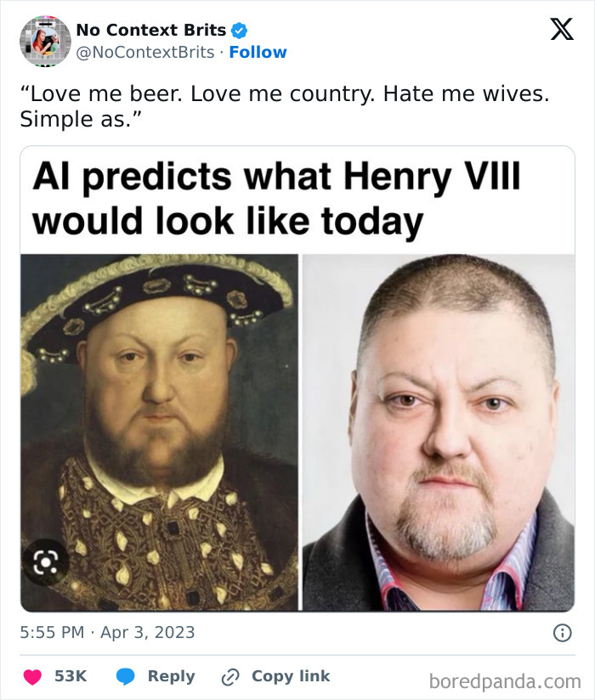595x700 pixels.
Task: Open the tweet info circle icon
Action: coord(562,632)
